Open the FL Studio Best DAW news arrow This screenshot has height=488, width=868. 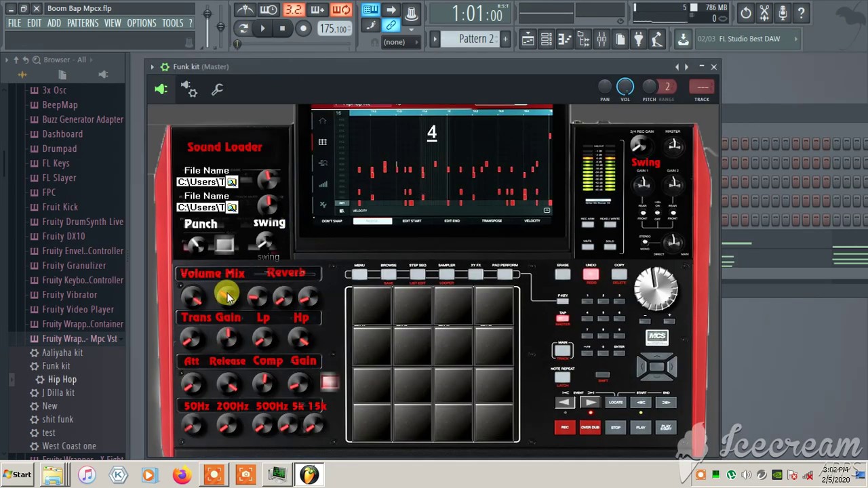click(x=795, y=39)
